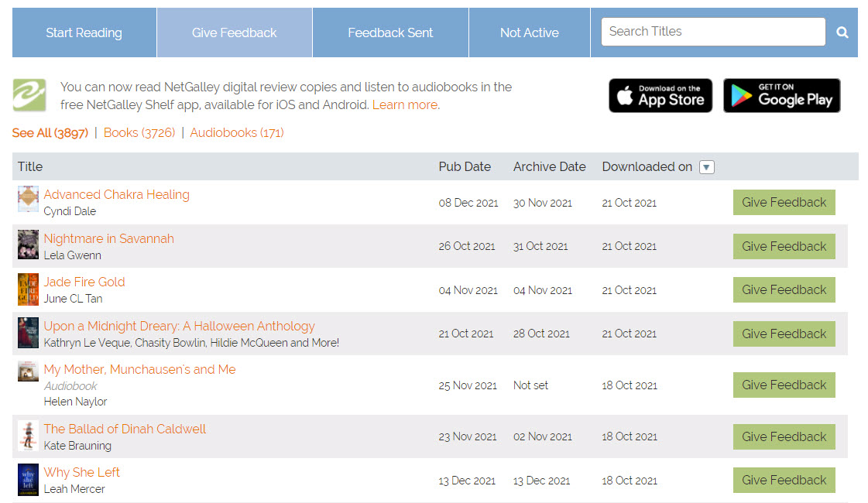Viewport: 868px width, 503px height.
Task: Open My Mother, Munchausen's and Me title
Action: pos(139,369)
